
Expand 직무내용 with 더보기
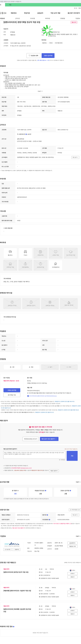click(x=40, y=91)
